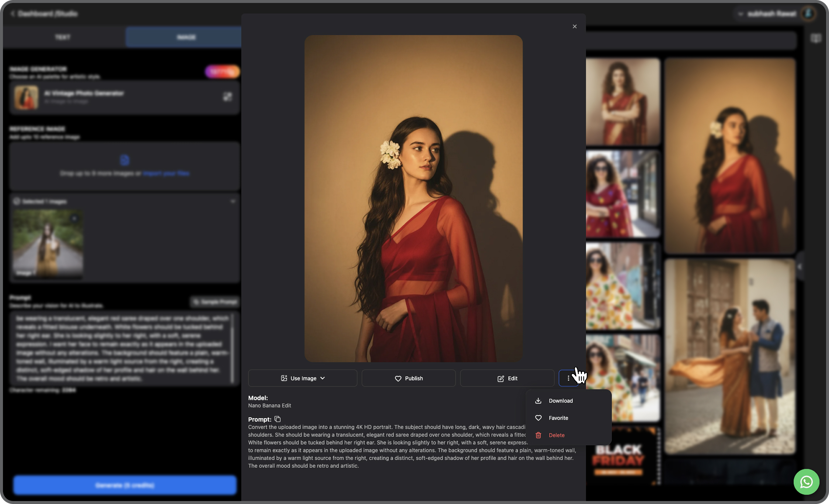
Task: Open your files via the import your files link
Action: point(166,173)
